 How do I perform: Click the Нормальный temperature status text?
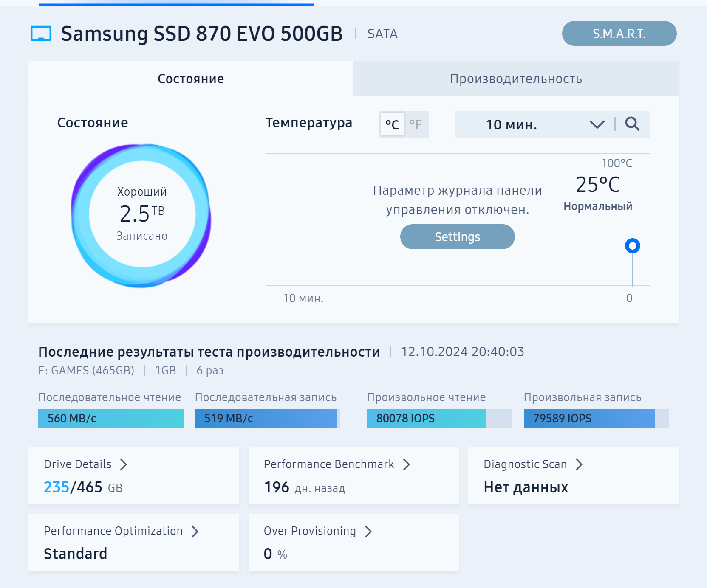tap(598, 206)
